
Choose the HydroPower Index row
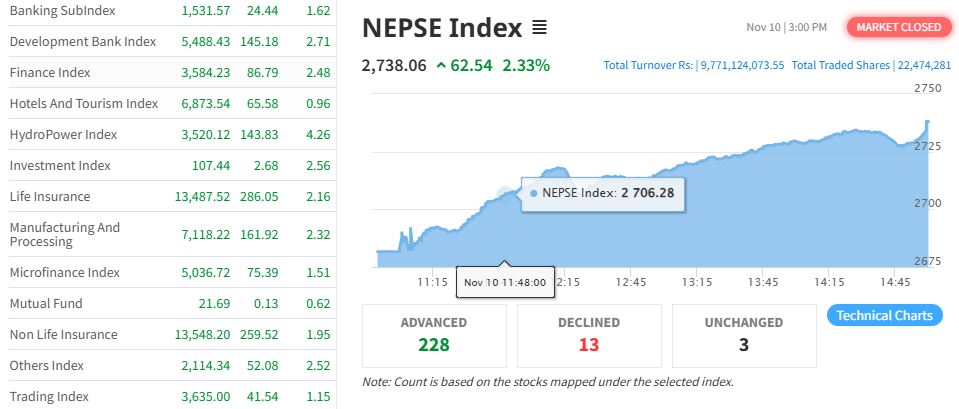coord(63,134)
